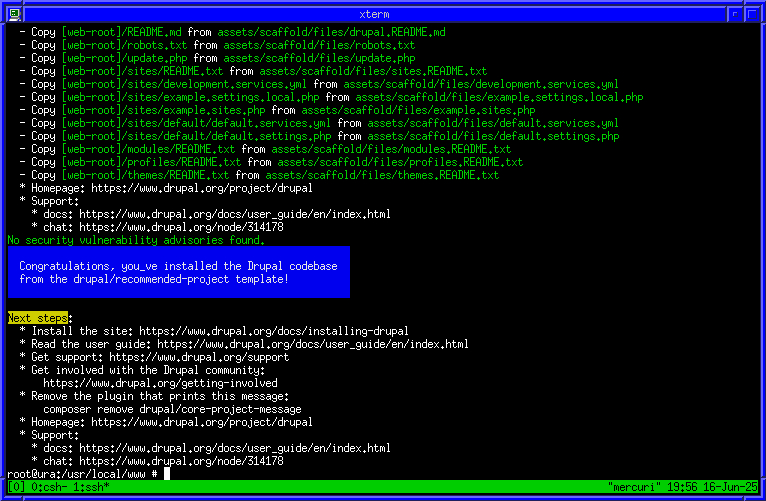Click [web-root]/robots.txt path
This screenshot has width=766, height=501.
pos(124,45)
